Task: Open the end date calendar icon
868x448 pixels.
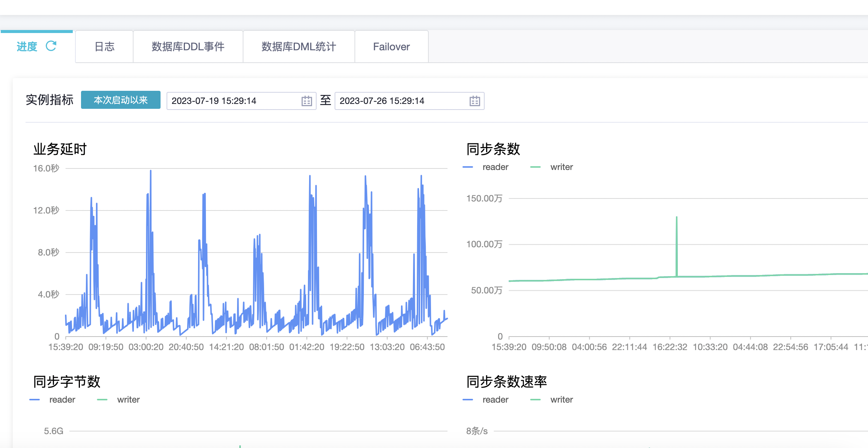Action: pyautogui.click(x=475, y=101)
